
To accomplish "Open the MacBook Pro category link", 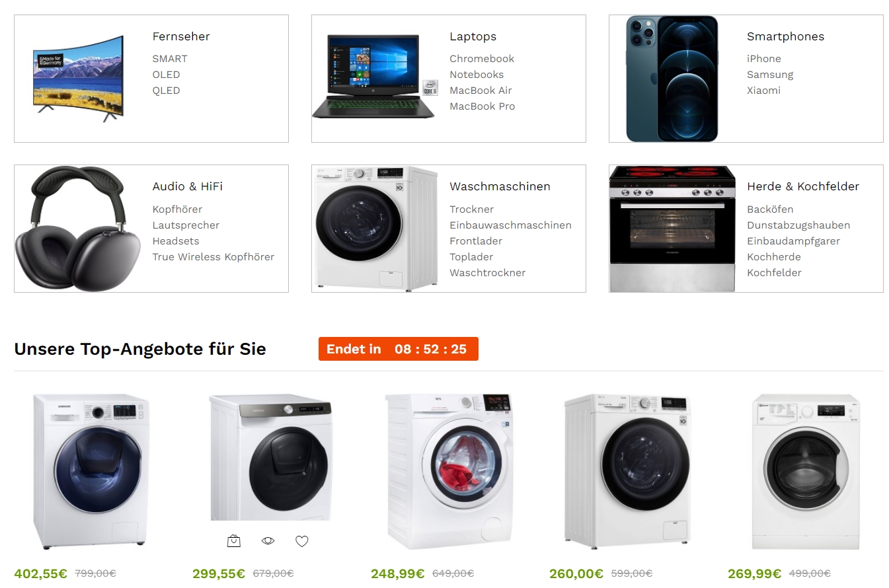I will tap(482, 106).
